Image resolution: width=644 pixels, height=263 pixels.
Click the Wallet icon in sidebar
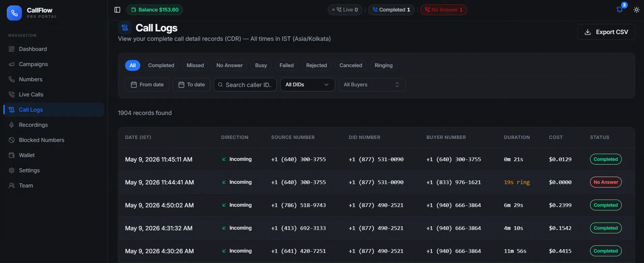coord(11,155)
